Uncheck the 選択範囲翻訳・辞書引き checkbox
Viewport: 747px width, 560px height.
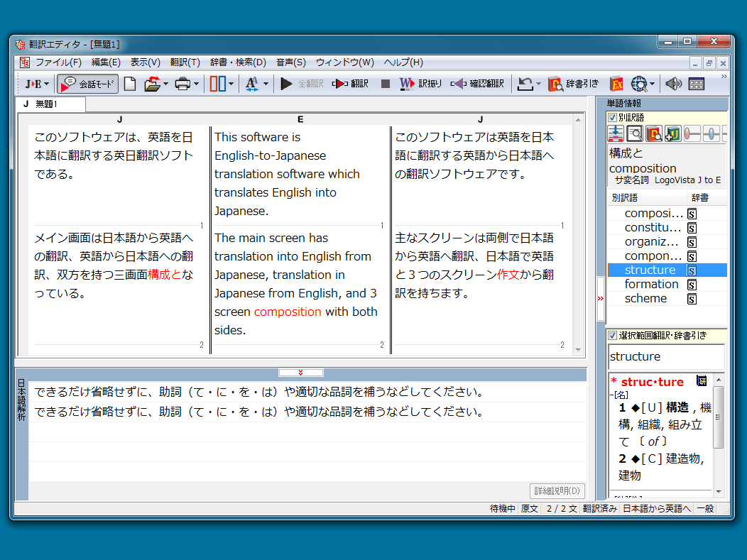(x=613, y=335)
